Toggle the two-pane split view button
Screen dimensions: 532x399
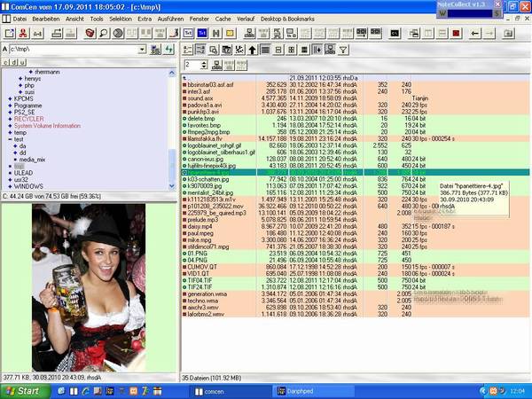point(278,51)
